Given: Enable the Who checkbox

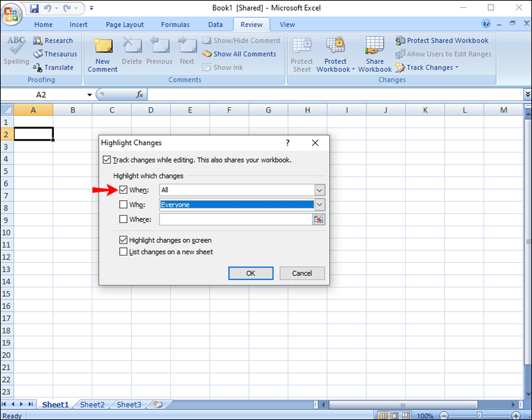Looking at the screenshot, I should click(x=123, y=204).
